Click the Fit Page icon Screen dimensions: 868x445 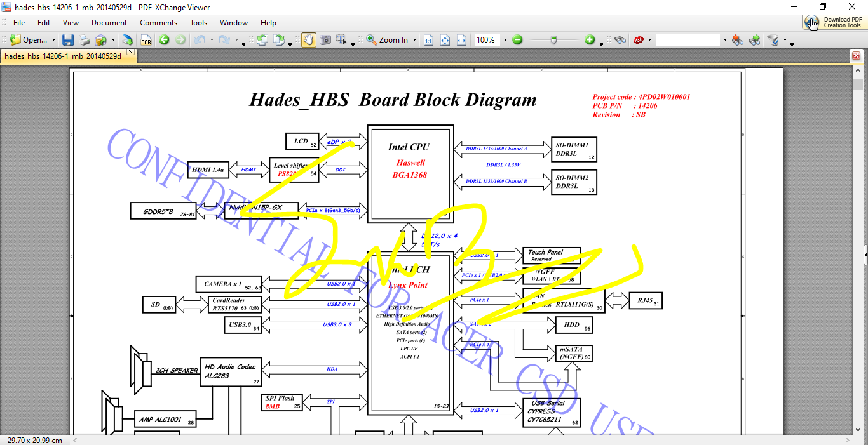point(445,40)
